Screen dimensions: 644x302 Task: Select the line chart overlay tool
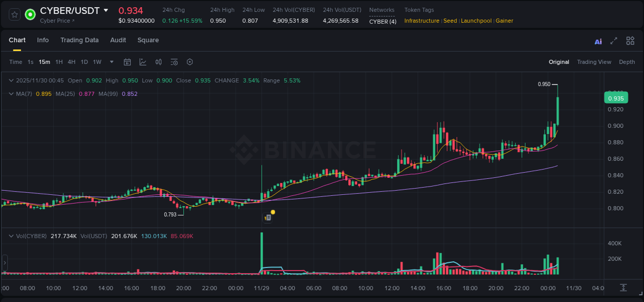coord(143,62)
